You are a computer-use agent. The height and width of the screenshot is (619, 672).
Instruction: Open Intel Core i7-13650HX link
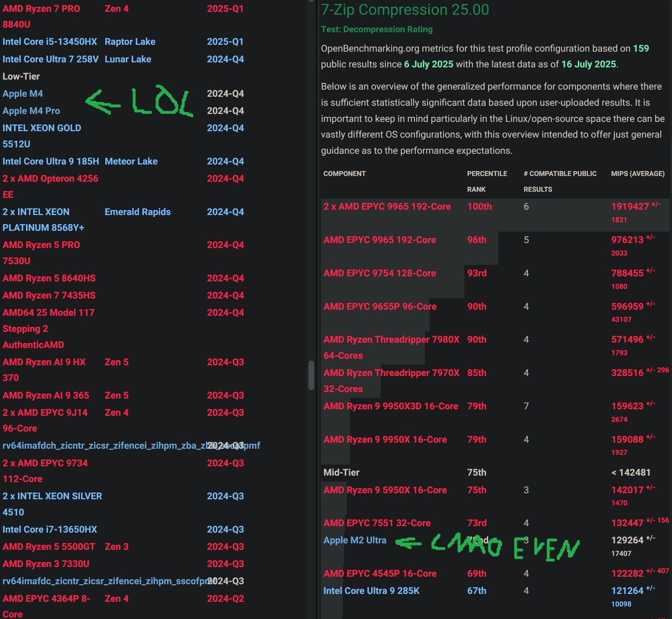point(50,529)
